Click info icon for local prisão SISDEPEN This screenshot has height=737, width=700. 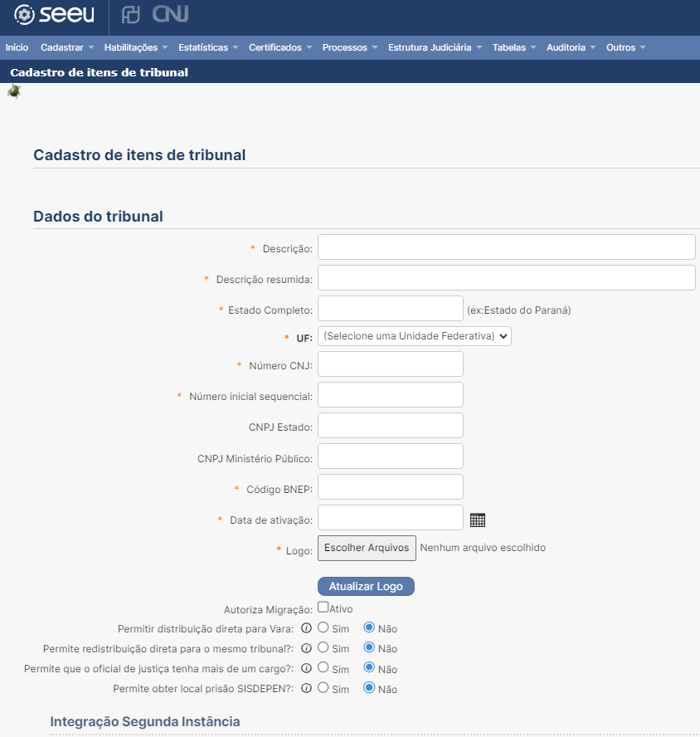tap(306, 689)
